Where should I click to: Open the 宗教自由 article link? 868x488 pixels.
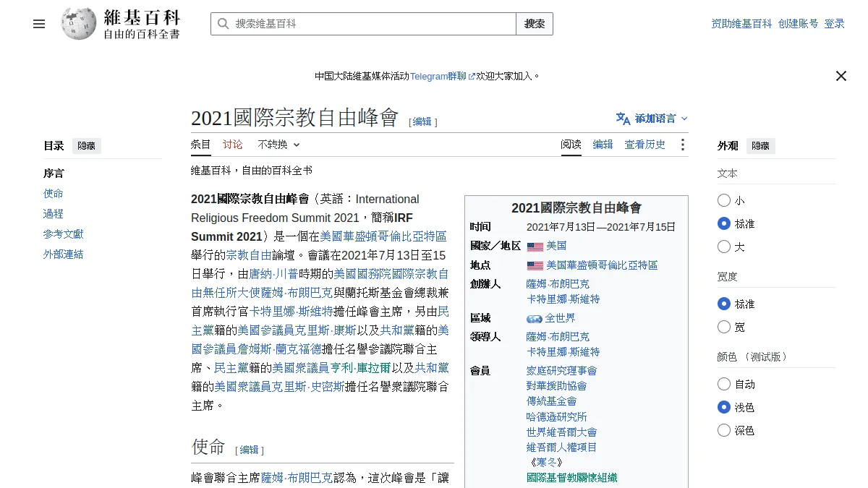tap(249, 255)
